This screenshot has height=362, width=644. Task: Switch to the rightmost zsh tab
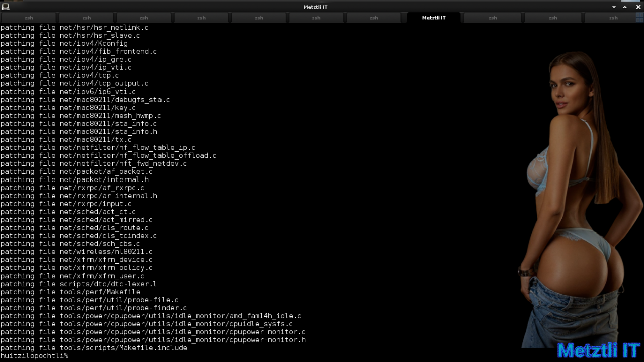pos(613,18)
